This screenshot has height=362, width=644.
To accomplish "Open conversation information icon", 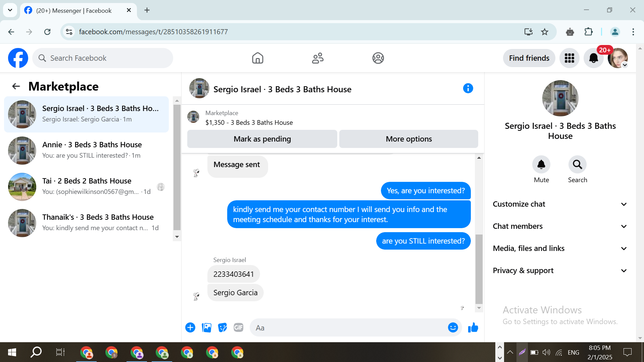I will pos(468,88).
